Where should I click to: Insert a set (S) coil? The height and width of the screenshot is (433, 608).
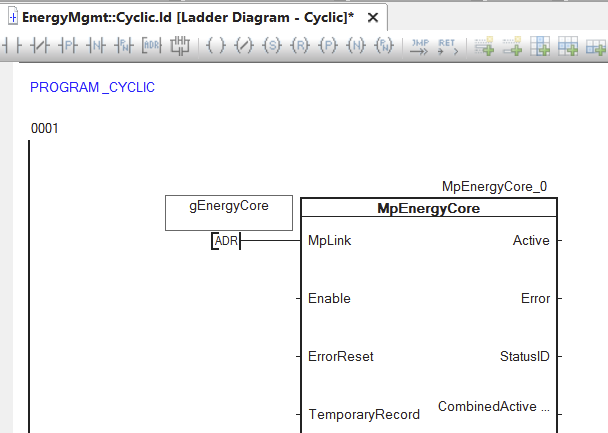pyautogui.click(x=272, y=46)
